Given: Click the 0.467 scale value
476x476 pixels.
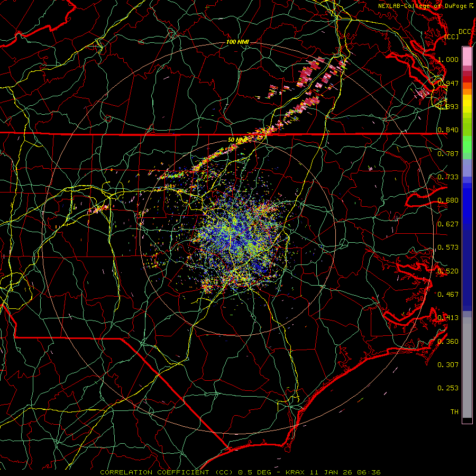Looking at the screenshot, I should coord(448,295).
